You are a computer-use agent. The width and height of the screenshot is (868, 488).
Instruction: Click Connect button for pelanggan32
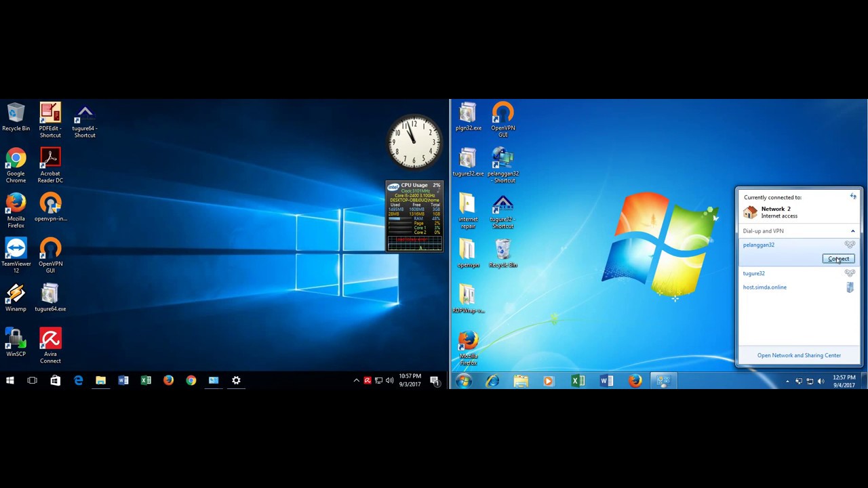(x=838, y=259)
